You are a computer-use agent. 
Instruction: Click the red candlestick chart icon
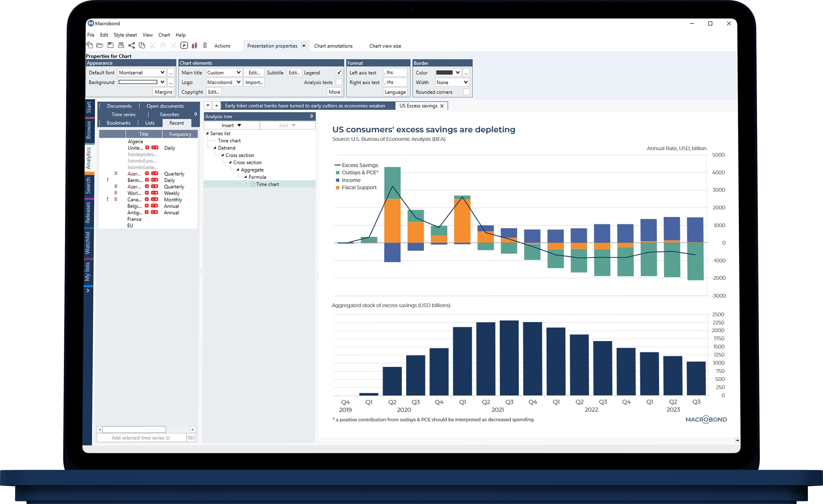click(x=194, y=45)
